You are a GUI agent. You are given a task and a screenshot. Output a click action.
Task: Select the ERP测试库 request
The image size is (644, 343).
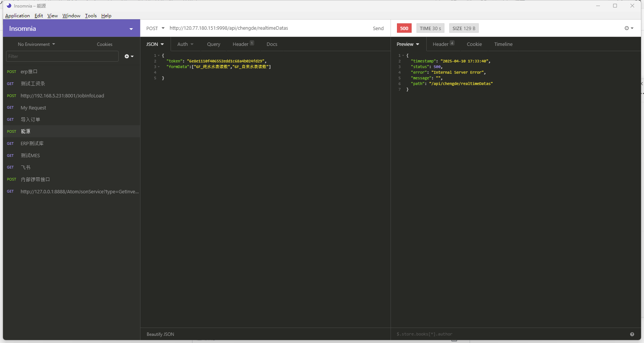coord(72,143)
